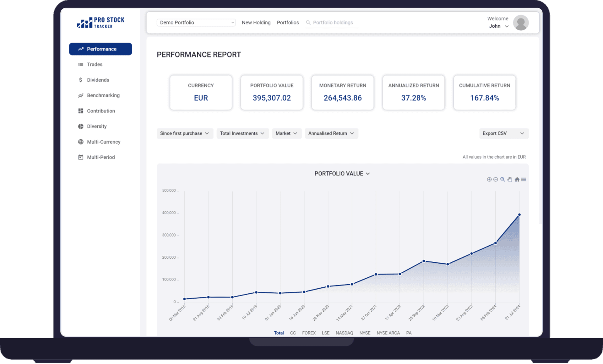The image size is (603, 364).
Task: Select the Performance sidebar icon
Action: click(x=81, y=49)
